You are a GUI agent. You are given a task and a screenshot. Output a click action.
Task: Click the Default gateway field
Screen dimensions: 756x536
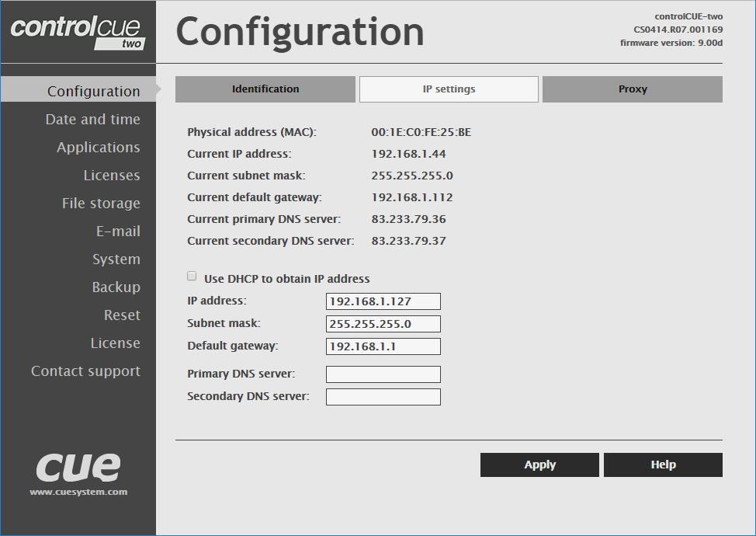pos(383,346)
